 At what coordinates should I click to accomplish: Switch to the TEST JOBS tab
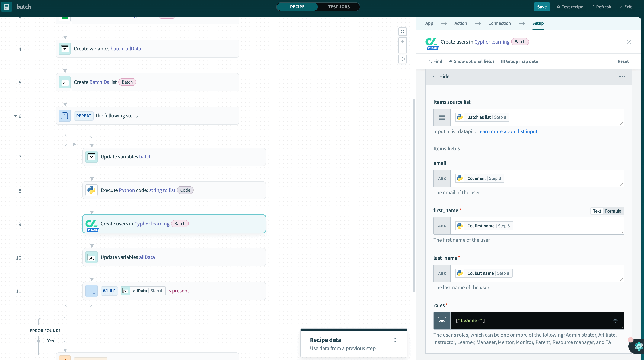pos(339,7)
